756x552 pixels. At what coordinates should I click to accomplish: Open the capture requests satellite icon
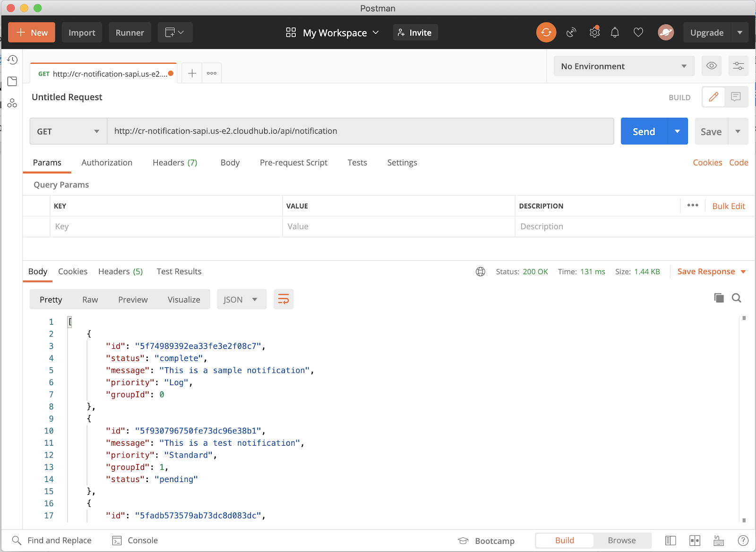[x=571, y=33]
